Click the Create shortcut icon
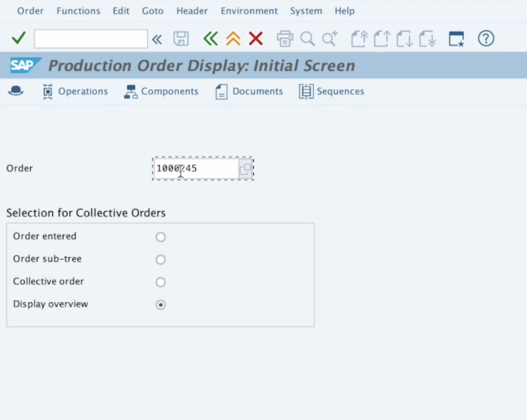Viewport: 527px width, 420px height. click(455, 39)
